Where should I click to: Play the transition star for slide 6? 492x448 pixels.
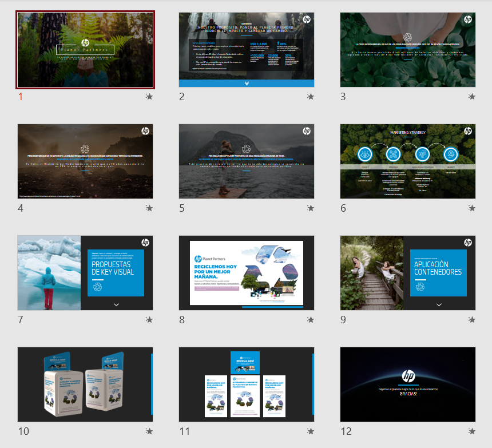pyautogui.click(x=472, y=208)
